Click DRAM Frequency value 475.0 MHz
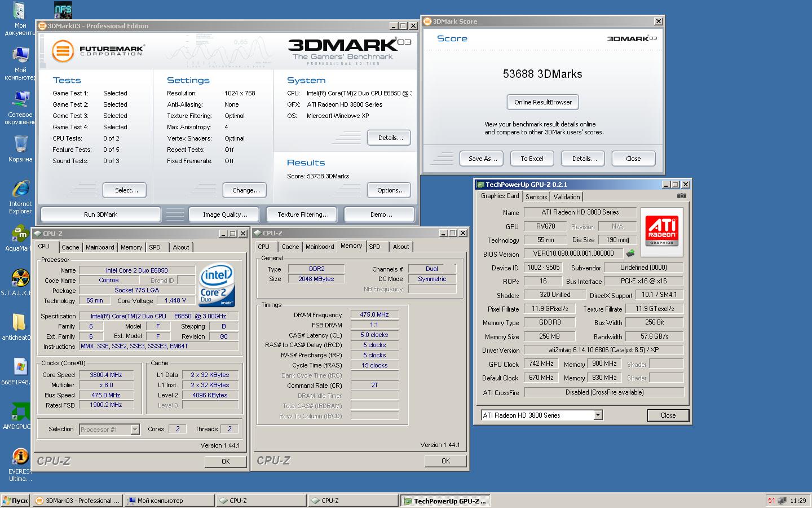Screen dimensions: 812x508 [x=374, y=314]
